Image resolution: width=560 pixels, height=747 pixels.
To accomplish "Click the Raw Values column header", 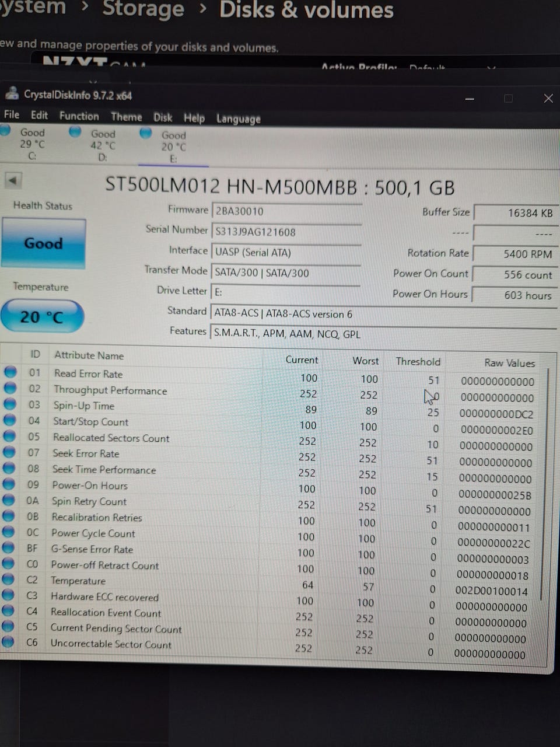I will (x=509, y=363).
